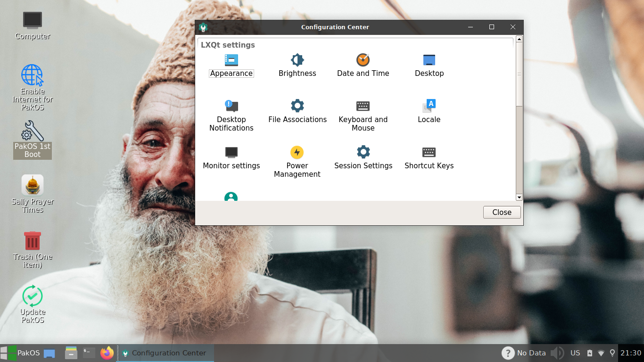
Task: Click the lightbulb icon in the tray
Action: click(x=612, y=353)
